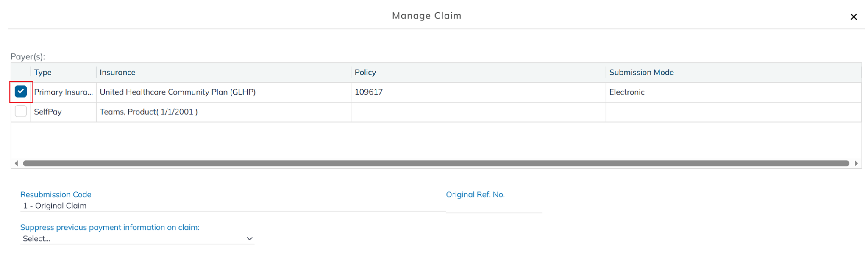Check the SelfPay payer checkbox
Image resolution: width=868 pixels, height=260 pixels.
pos(21,112)
